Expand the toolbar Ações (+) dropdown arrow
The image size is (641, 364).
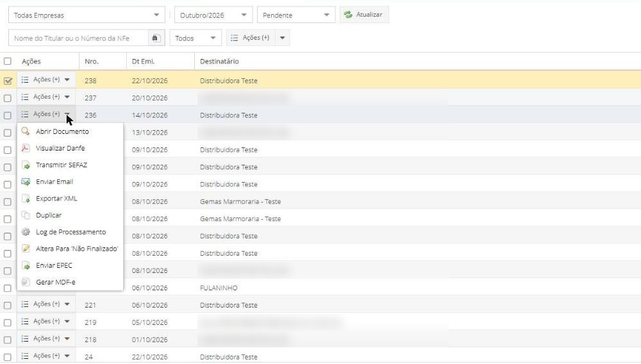point(282,38)
